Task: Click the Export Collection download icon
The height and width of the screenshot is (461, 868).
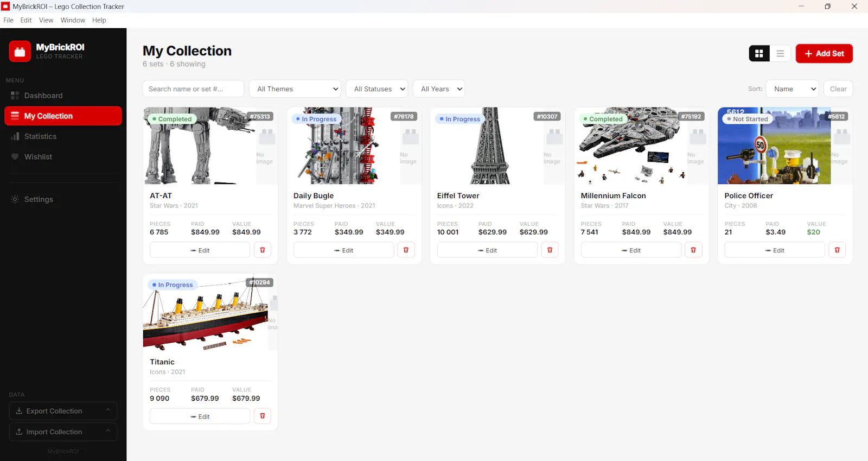Action: point(19,411)
